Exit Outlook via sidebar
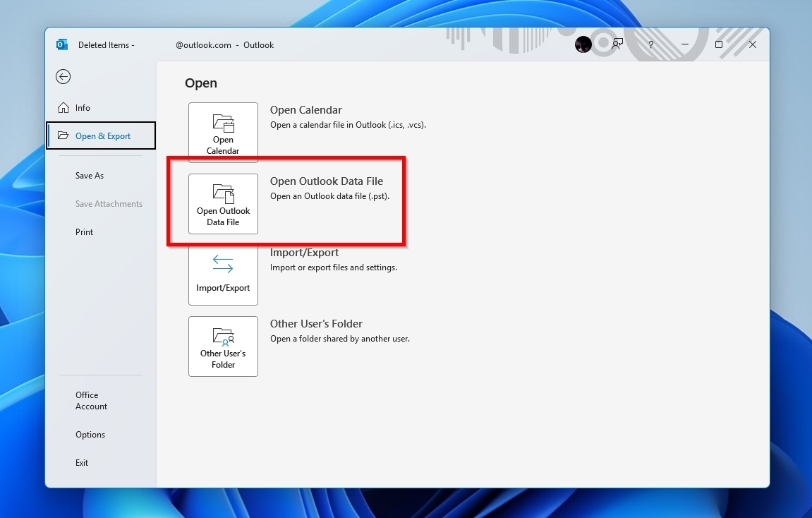This screenshot has width=812, height=518. click(x=82, y=462)
